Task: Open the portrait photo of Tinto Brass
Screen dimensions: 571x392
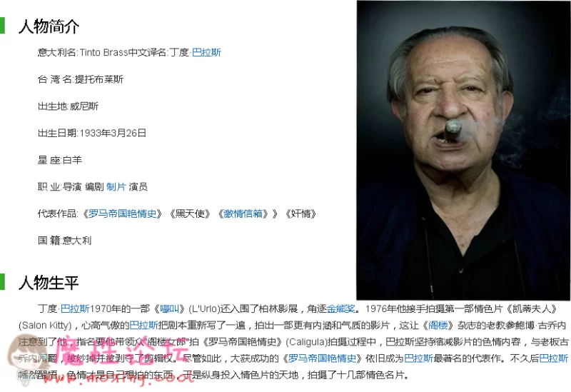Action: (x=463, y=150)
